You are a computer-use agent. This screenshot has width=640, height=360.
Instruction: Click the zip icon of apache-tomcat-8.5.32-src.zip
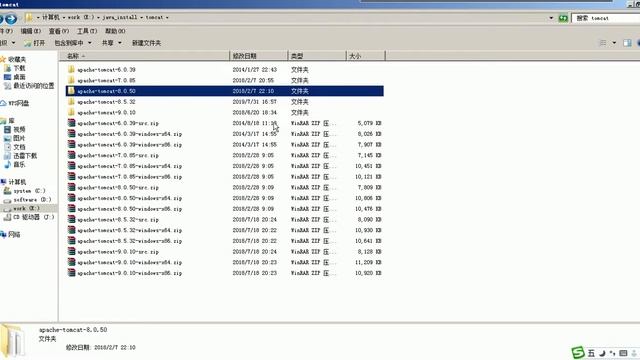71,219
